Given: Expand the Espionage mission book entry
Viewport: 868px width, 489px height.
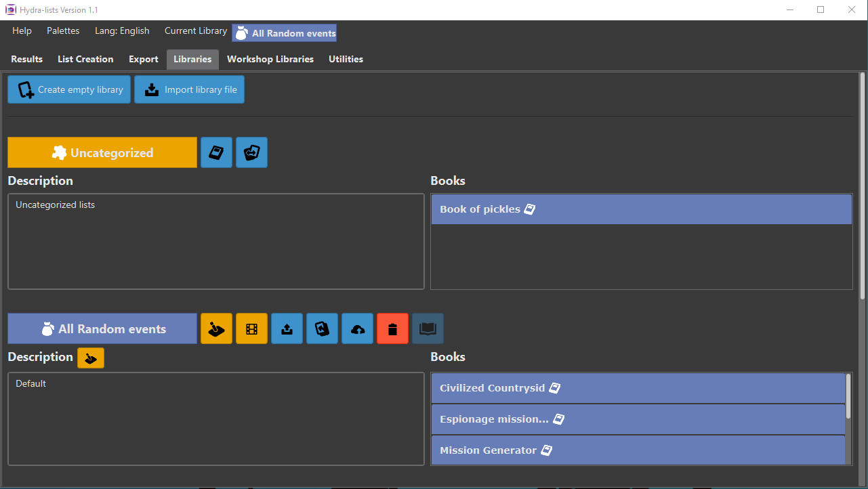Looking at the screenshot, I should pos(638,419).
